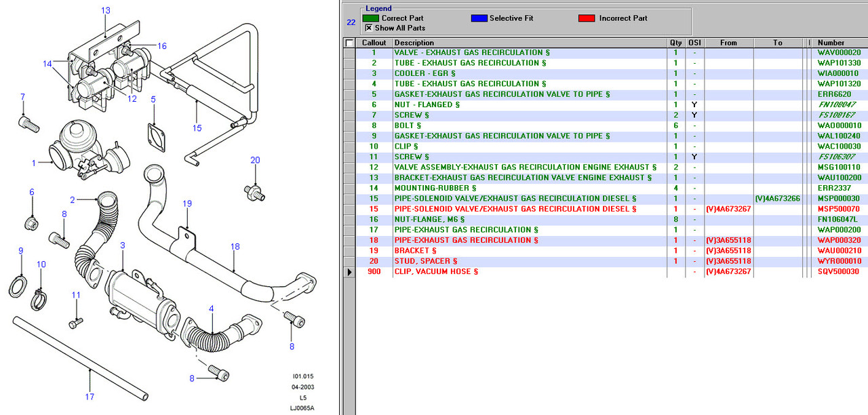Screen dimensions: 868x415
Task: Click the red Incorrect Part legend swatch
Action: (x=587, y=18)
